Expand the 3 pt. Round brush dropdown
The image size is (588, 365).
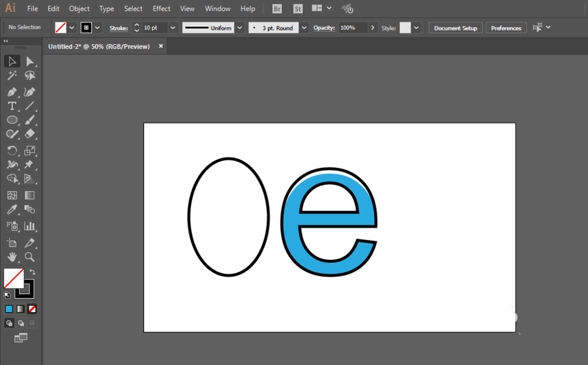(304, 28)
